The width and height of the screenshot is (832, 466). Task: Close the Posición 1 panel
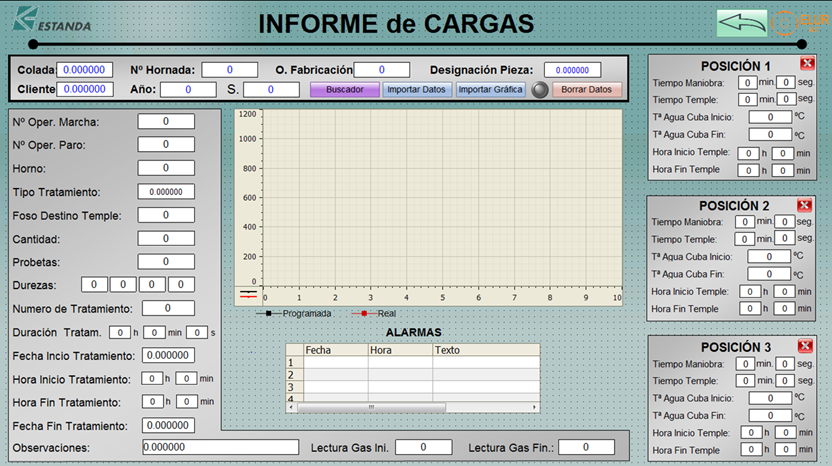(x=808, y=65)
